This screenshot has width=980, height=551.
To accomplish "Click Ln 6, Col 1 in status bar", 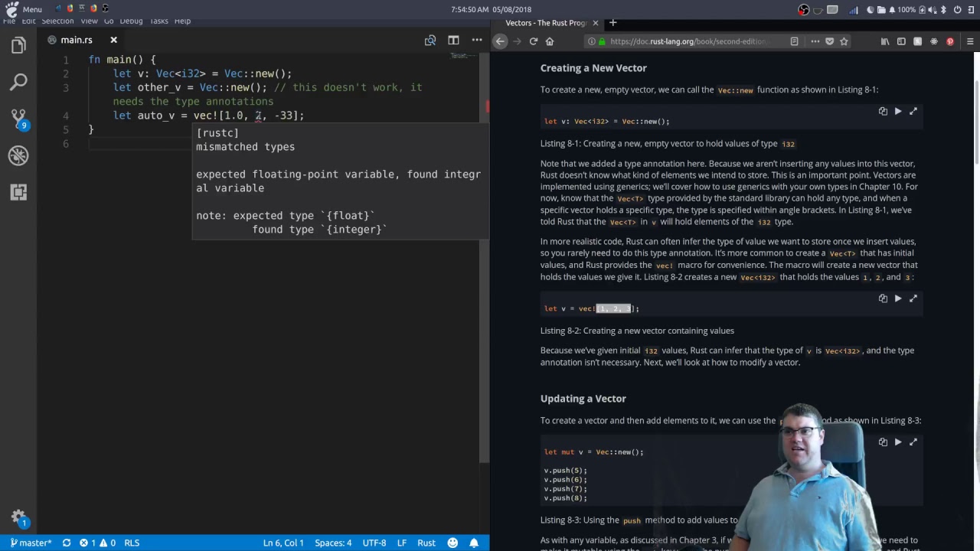I will [283, 543].
